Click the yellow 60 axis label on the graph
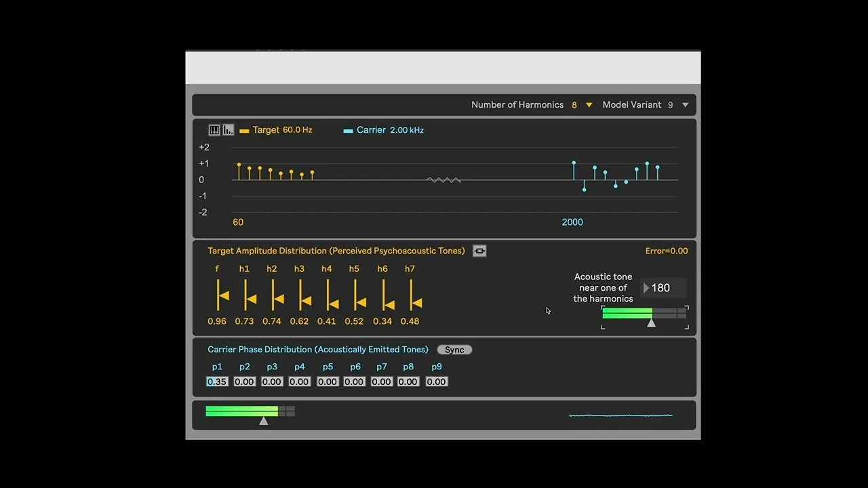868x488 pixels. click(x=238, y=222)
